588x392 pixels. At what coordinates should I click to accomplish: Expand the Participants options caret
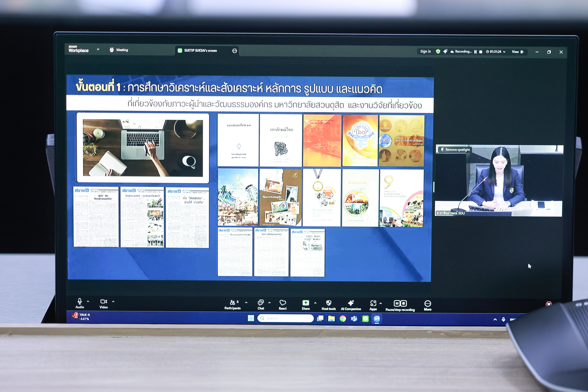pyautogui.click(x=246, y=303)
